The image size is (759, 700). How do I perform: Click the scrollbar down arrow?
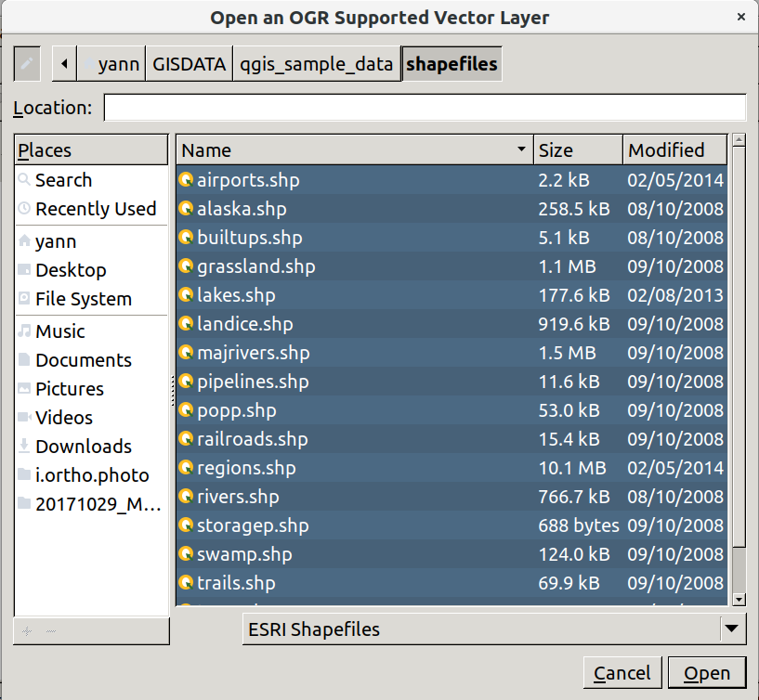point(739,600)
